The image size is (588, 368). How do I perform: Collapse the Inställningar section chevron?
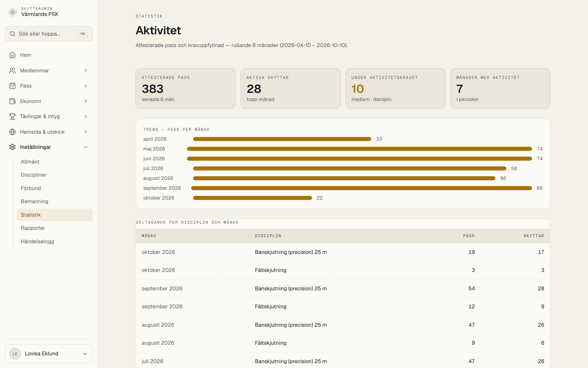[x=86, y=147]
